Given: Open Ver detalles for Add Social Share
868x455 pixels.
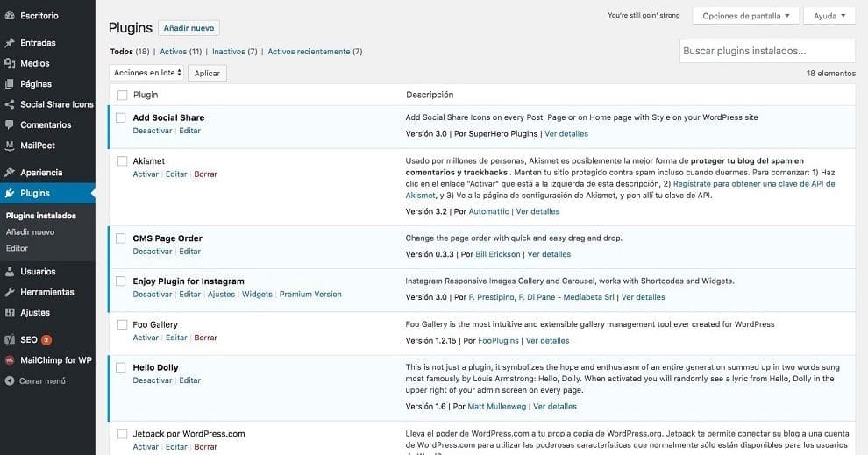Looking at the screenshot, I should point(566,134).
